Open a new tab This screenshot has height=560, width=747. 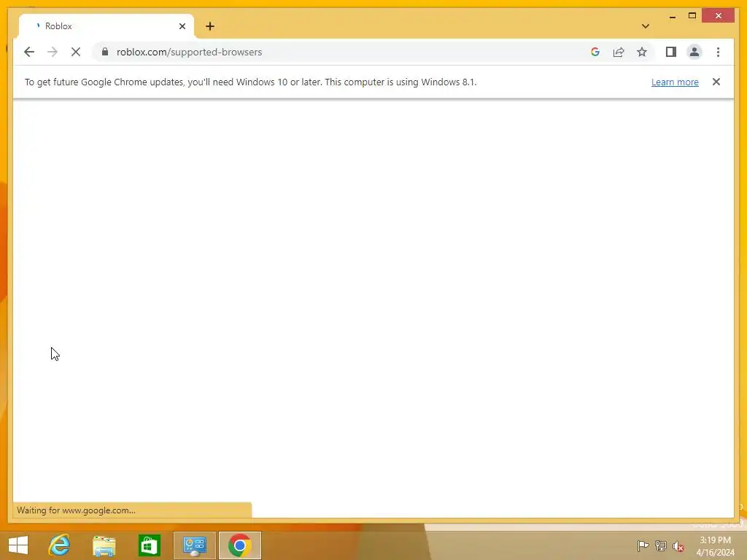click(210, 26)
